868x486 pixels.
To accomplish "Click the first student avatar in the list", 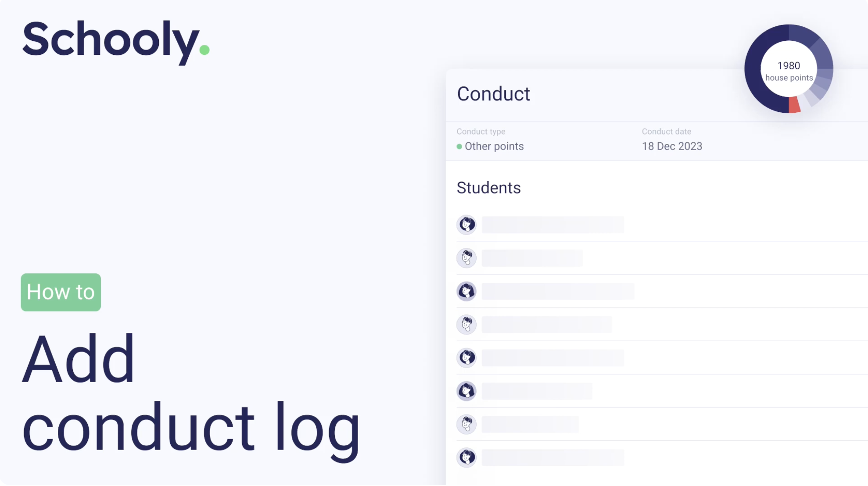I will coord(466,225).
